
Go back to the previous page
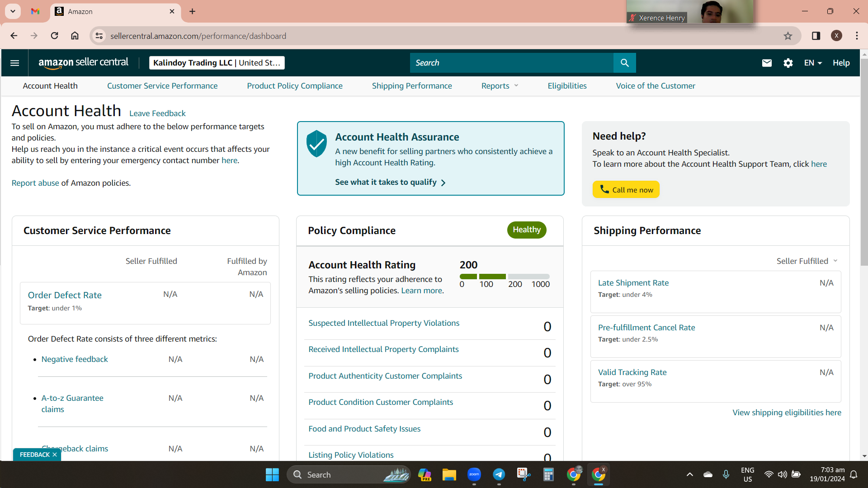[x=14, y=36]
